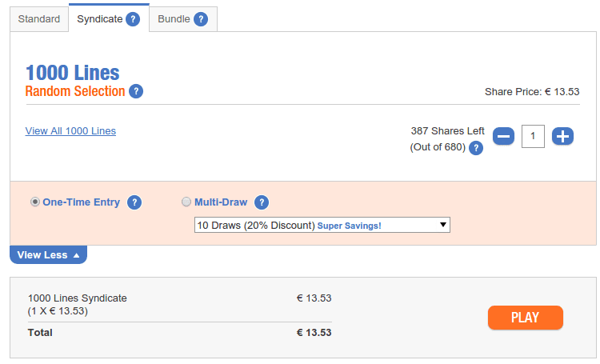Open the 10 Draws discount dropdown

322,225
